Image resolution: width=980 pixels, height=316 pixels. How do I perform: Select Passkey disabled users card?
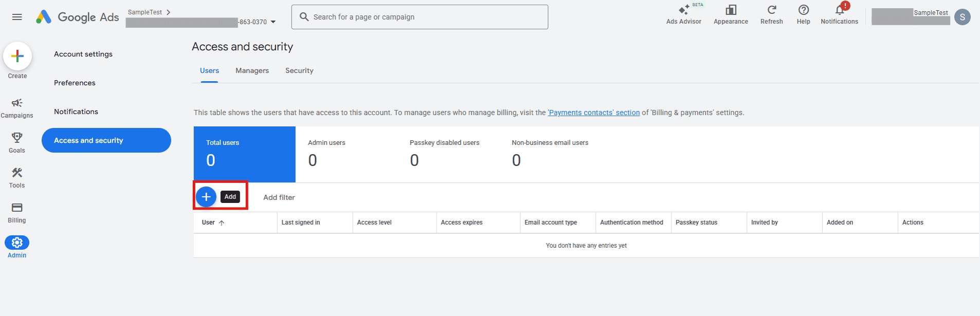(x=448, y=154)
